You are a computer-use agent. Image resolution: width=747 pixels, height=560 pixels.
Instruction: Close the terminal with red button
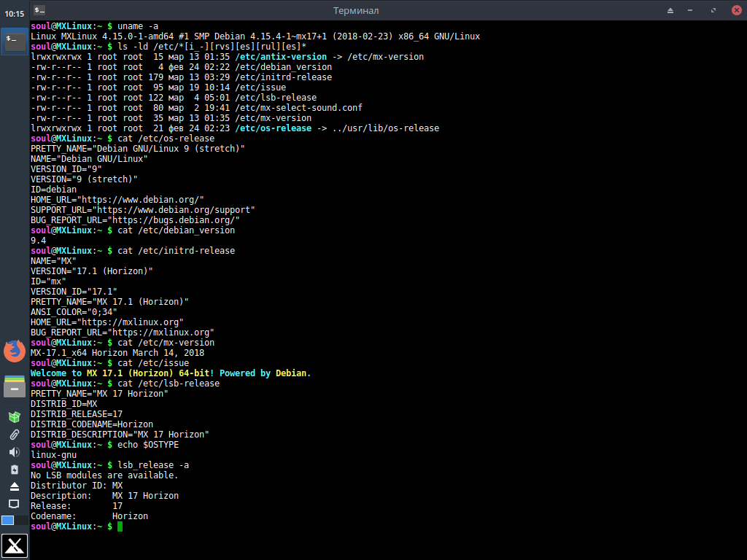737,10
